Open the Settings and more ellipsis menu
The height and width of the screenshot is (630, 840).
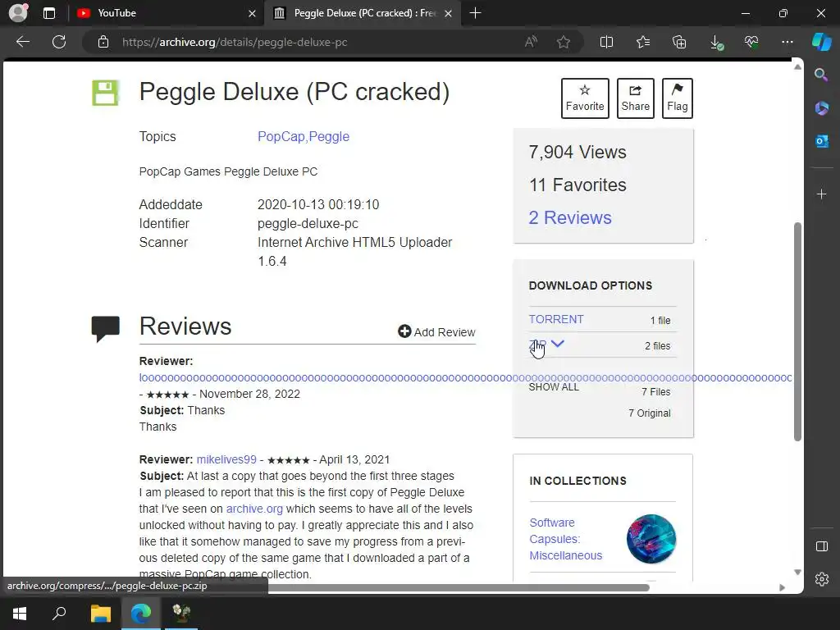tap(787, 42)
